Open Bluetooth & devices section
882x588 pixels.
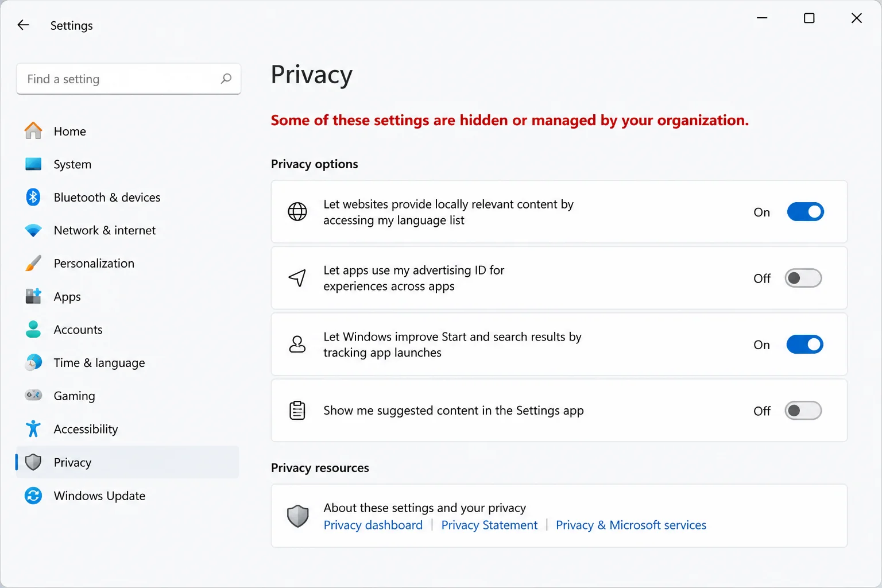[127, 197]
